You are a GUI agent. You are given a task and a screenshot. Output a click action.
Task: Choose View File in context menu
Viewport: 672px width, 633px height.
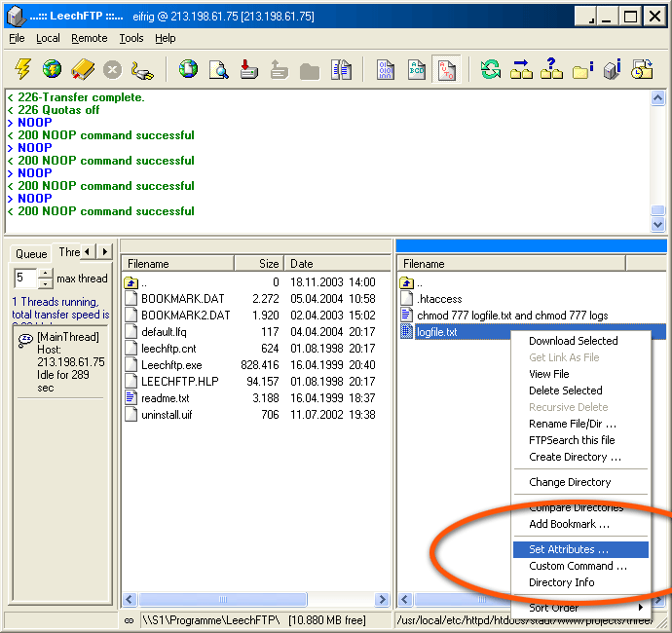[x=580, y=374]
